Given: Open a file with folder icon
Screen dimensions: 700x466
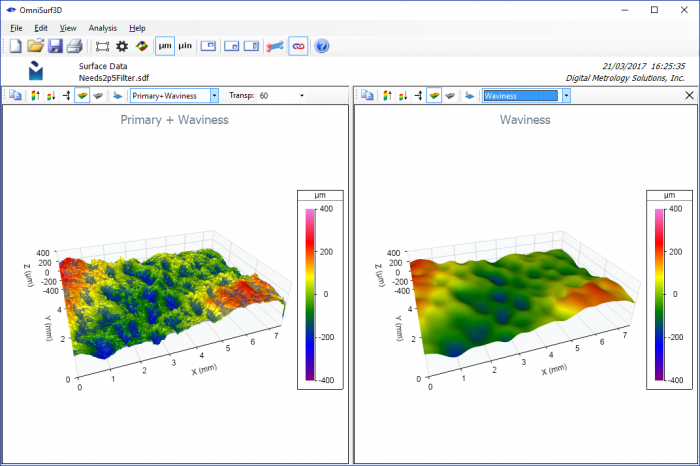Looking at the screenshot, I should pyautogui.click(x=35, y=46).
